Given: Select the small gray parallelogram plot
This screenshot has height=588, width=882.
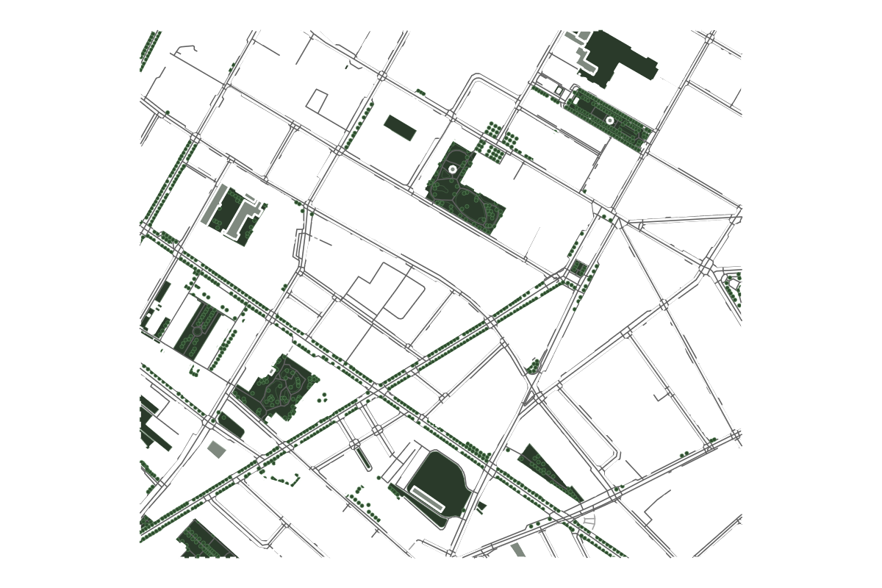Looking at the screenshot, I should [217, 449].
